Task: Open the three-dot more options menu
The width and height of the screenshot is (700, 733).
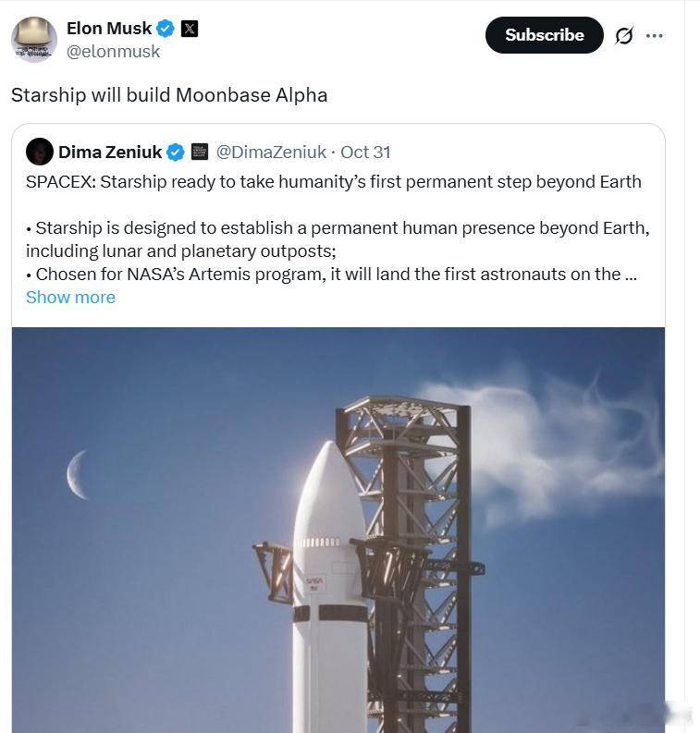Action: tap(655, 35)
